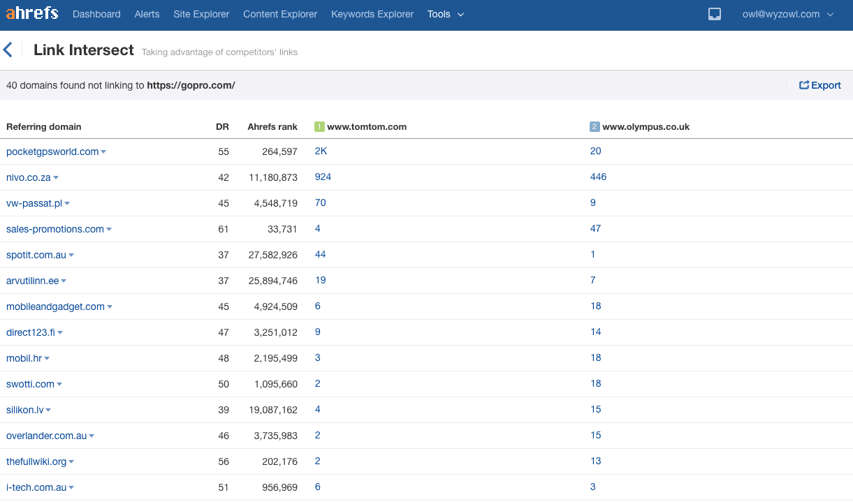
Task: Expand dropdown arrow next to swotti.com
Action: pyautogui.click(x=59, y=384)
